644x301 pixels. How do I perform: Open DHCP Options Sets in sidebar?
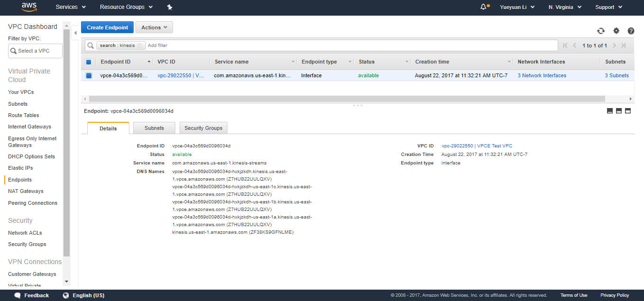click(31, 156)
